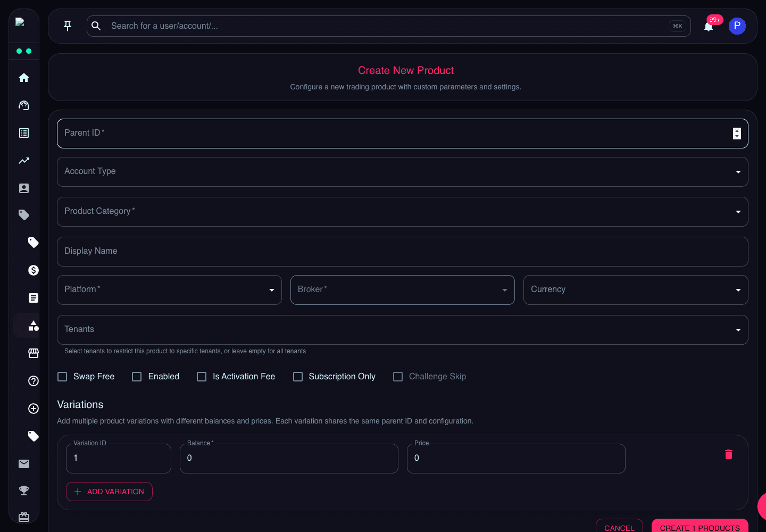Click the 'Variations' section heading
The image size is (766, 532).
pyautogui.click(x=80, y=404)
